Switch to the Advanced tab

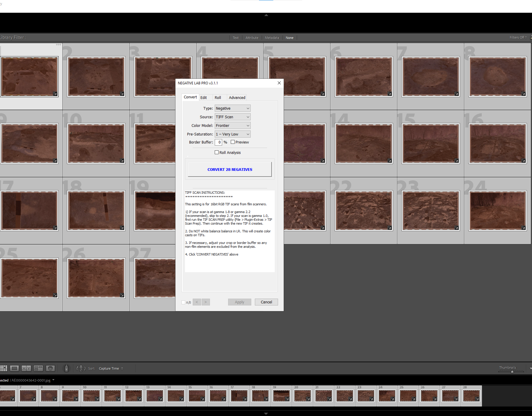tap(237, 97)
